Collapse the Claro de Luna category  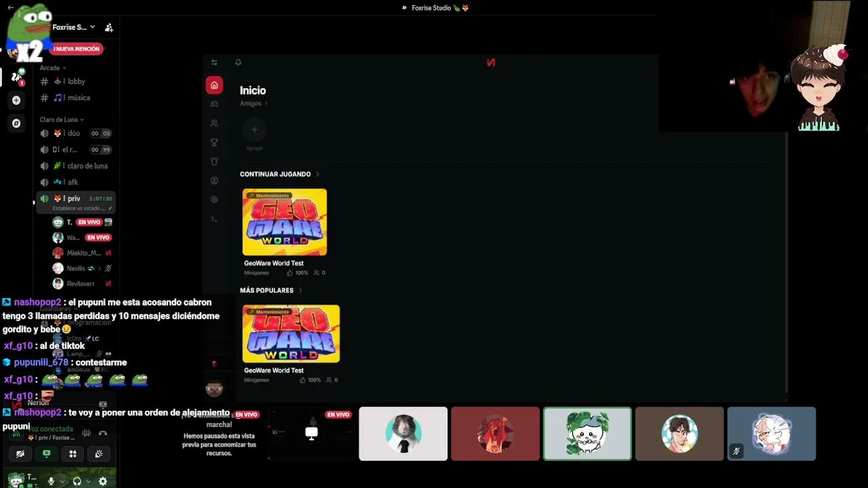pos(62,119)
